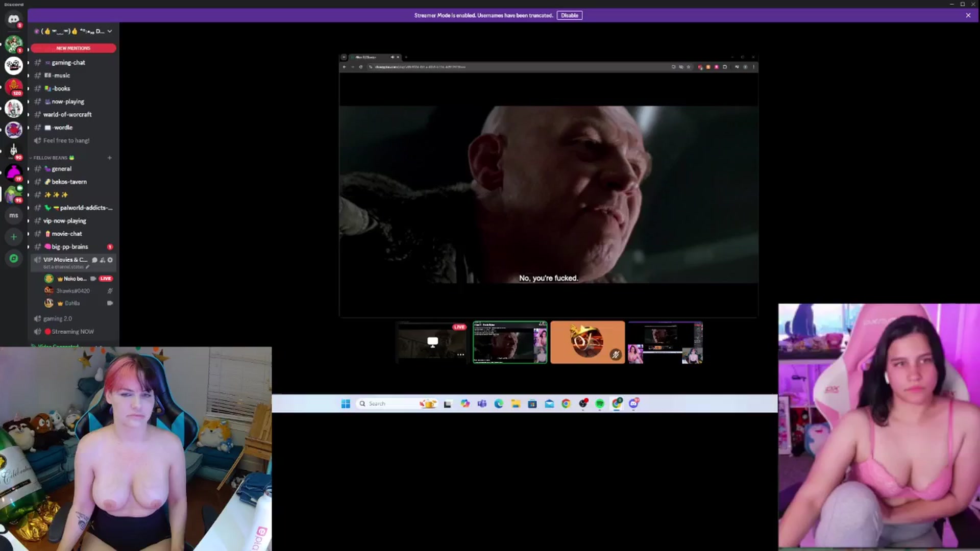Click the muted microphone icon on orange tile
The image size is (980, 551).
pos(616,355)
